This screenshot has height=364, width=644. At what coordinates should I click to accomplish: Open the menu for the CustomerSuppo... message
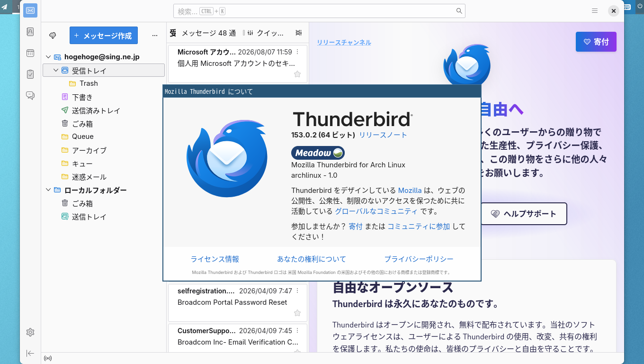pos(297,331)
